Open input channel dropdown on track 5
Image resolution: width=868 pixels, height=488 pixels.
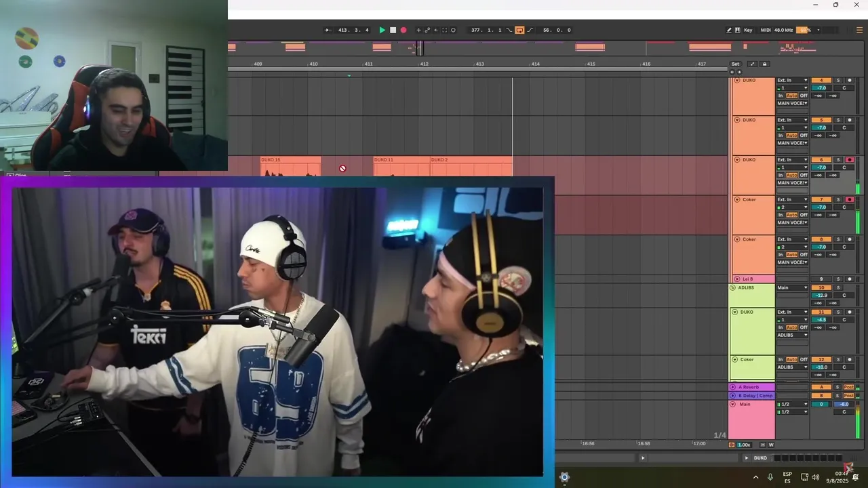coord(792,127)
